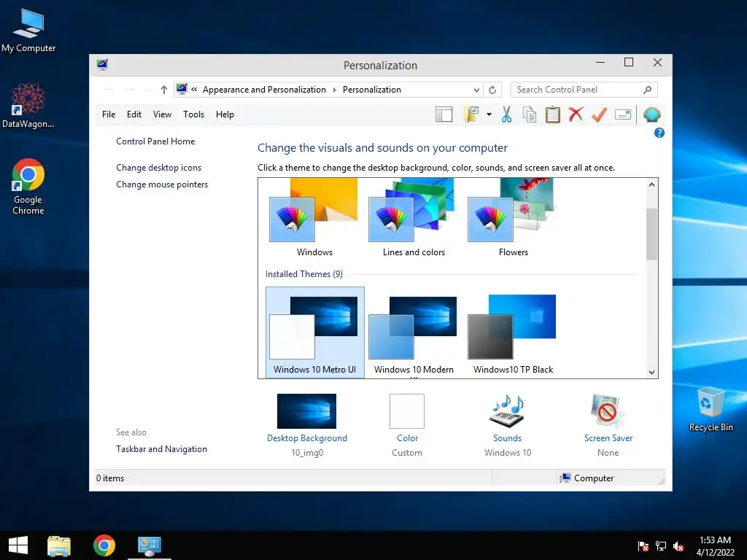Expand the address bar history dropdown
The image size is (747, 560).
(x=476, y=90)
